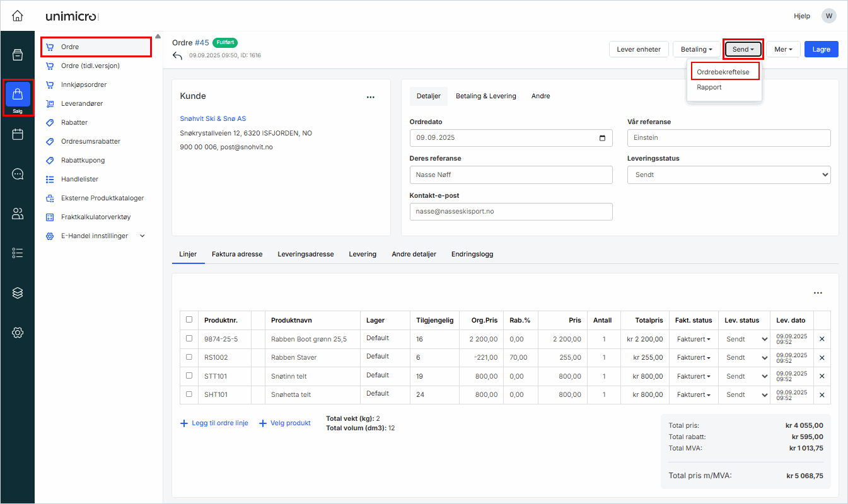Toggle the select-all checkbox in table header
Image resolution: width=848 pixels, height=504 pixels.
tap(189, 319)
